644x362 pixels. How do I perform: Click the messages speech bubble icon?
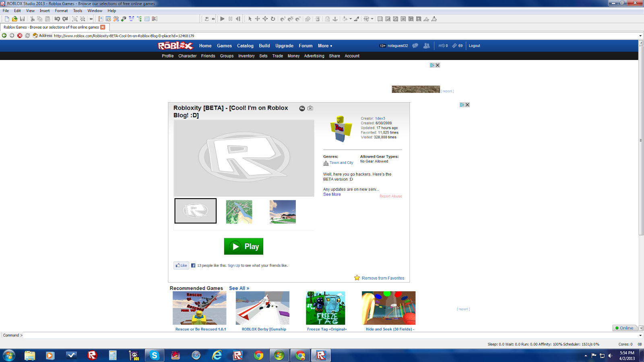click(x=415, y=46)
